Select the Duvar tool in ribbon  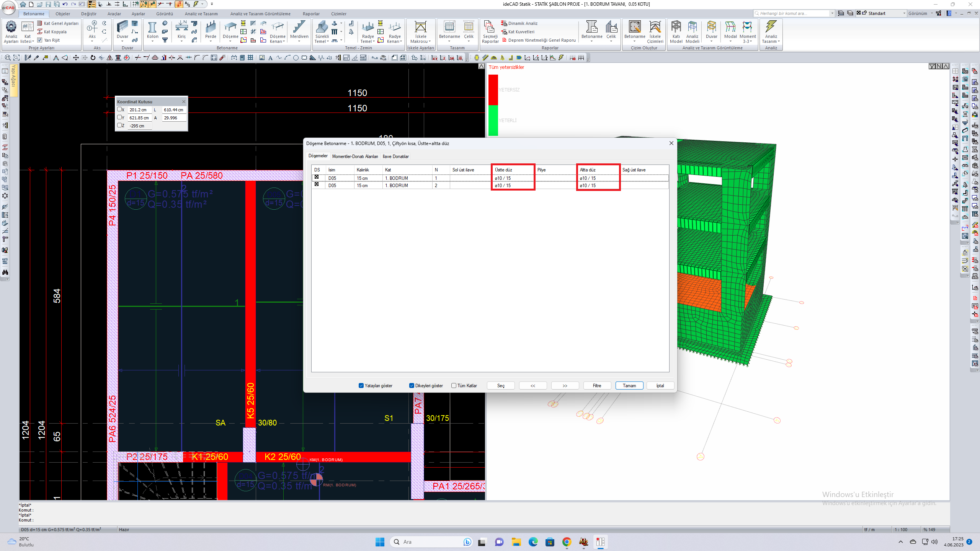pyautogui.click(x=122, y=31)
